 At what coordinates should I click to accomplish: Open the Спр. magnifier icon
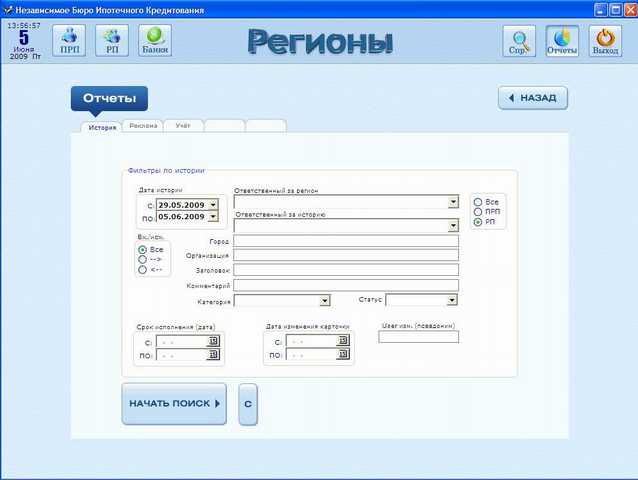(519, 41)
